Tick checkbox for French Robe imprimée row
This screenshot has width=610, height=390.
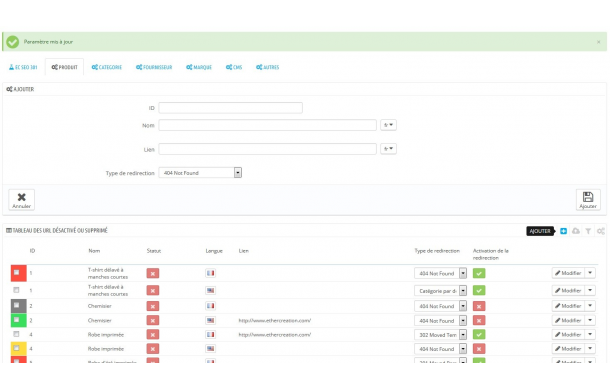16,334
